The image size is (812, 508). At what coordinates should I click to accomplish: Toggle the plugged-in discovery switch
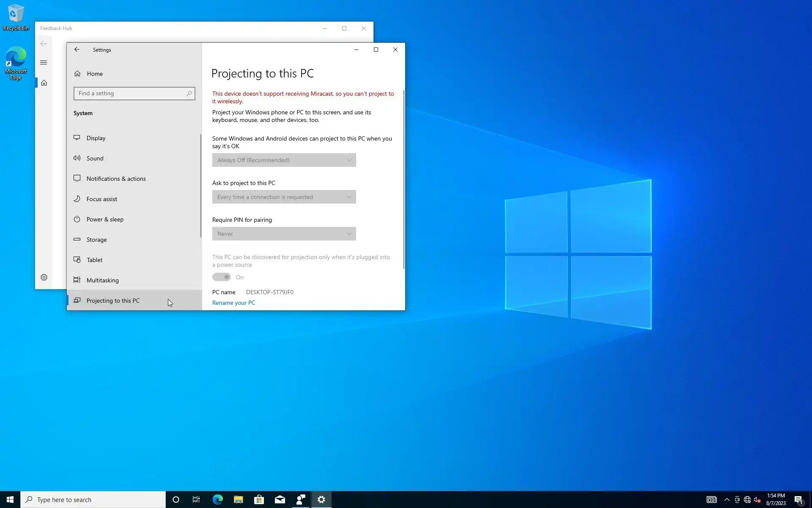click(222, 277)
